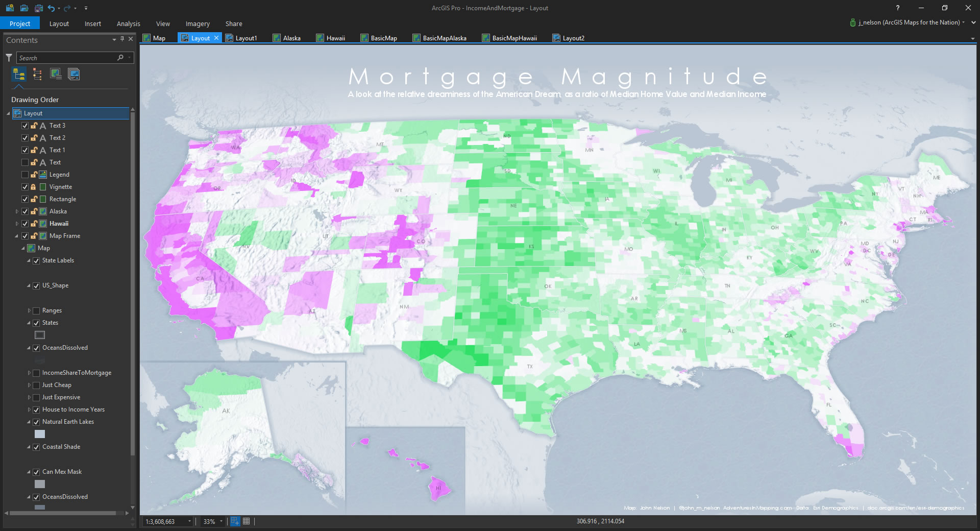This screenshot has width=980, height=531.
Task: Unlock the Vignette element with its lock icon
Action: point(34,187)
